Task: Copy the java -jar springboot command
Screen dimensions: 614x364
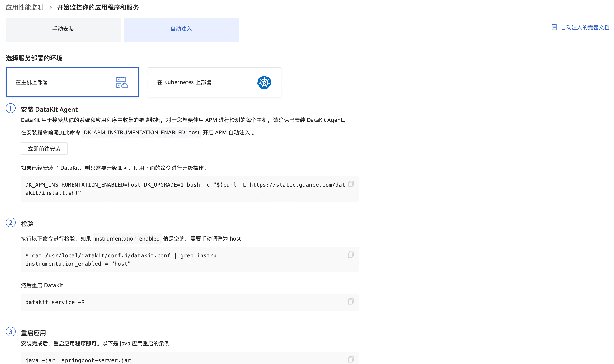Action: (351, 360)
